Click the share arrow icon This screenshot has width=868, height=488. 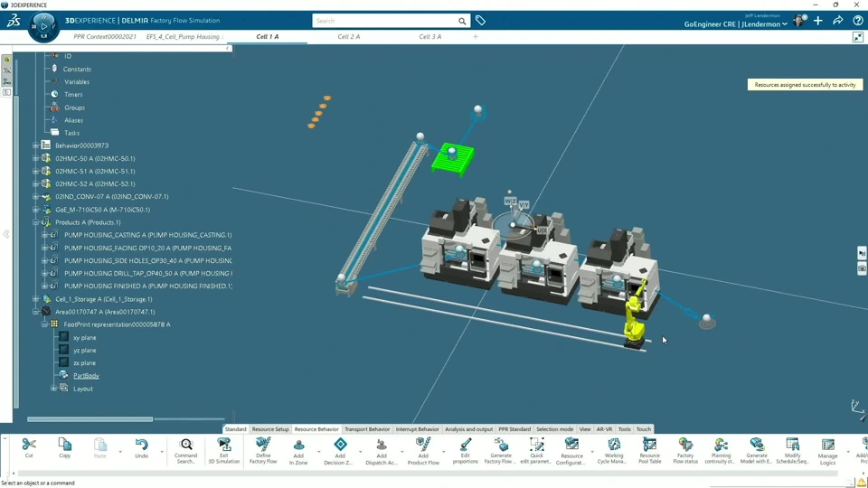(x=838, y=21)
